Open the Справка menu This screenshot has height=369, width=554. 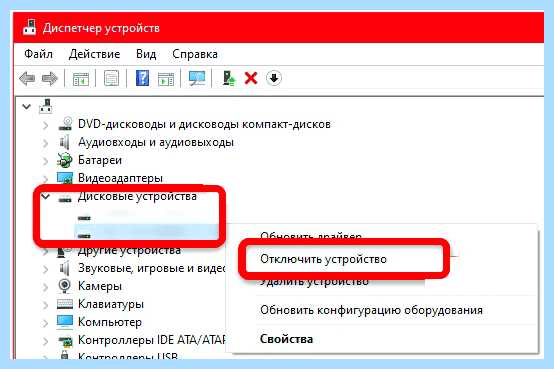point(195,54)
